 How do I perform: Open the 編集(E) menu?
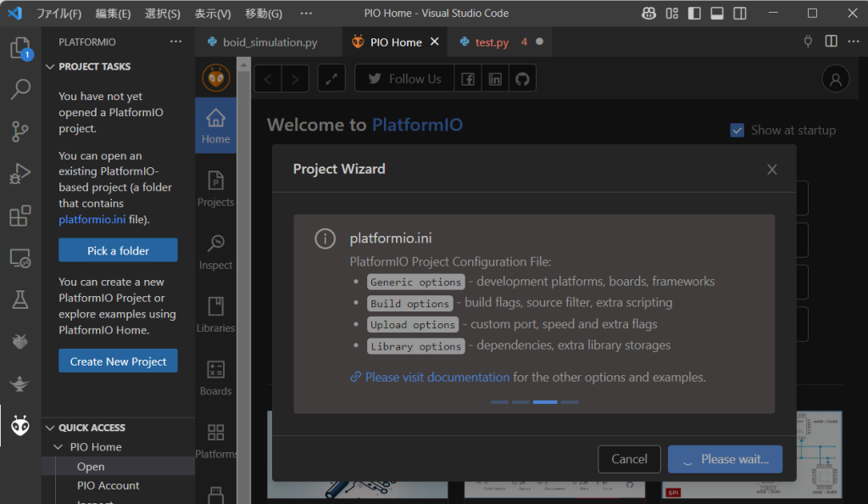coord(113,14)
